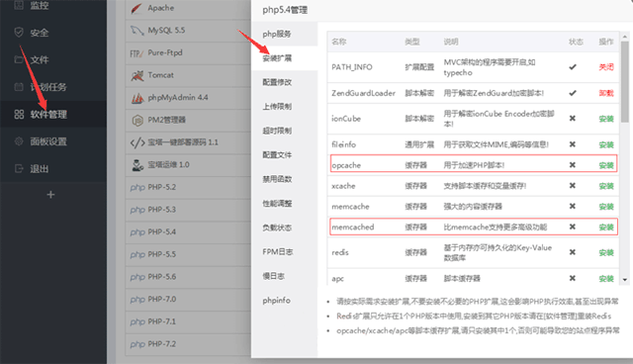
Task: Click the memcached extension name
Action: (353, 227)
